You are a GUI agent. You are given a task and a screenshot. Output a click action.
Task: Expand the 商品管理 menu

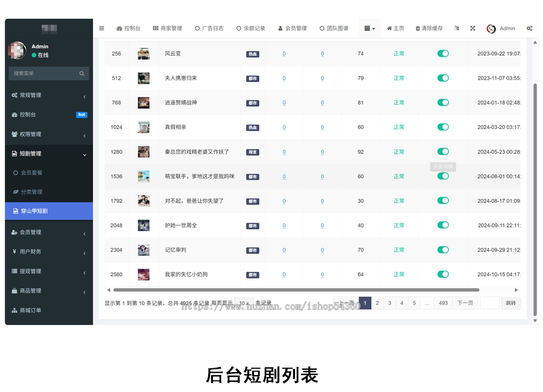(49, 291)
